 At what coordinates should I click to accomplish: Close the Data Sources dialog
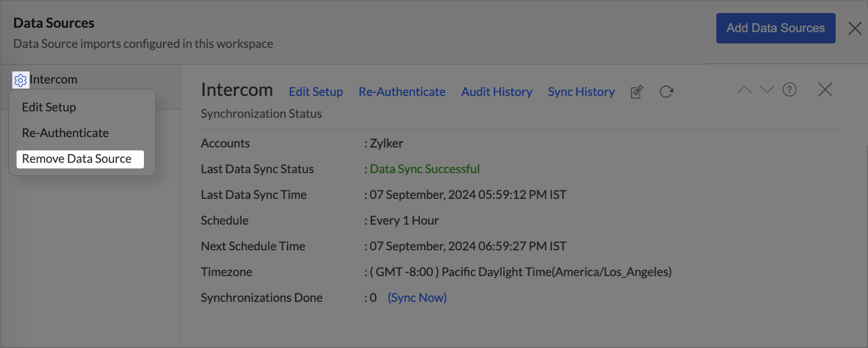[854, 28]
